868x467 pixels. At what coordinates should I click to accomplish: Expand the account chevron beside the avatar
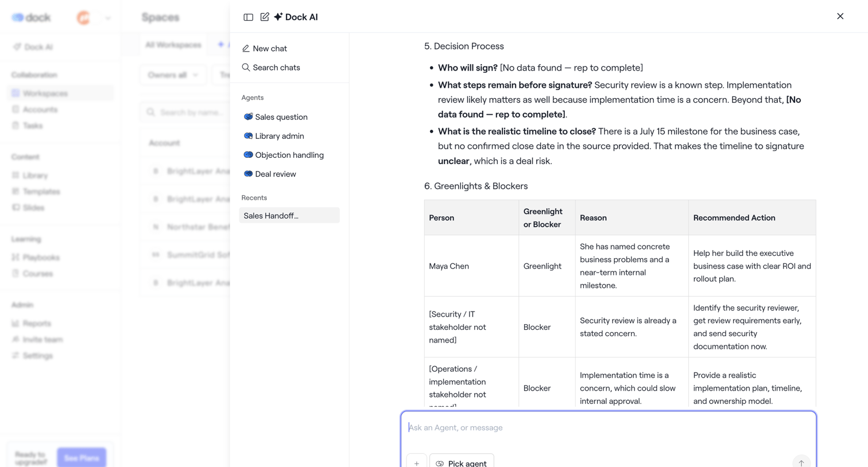click(x=108, y=18)
